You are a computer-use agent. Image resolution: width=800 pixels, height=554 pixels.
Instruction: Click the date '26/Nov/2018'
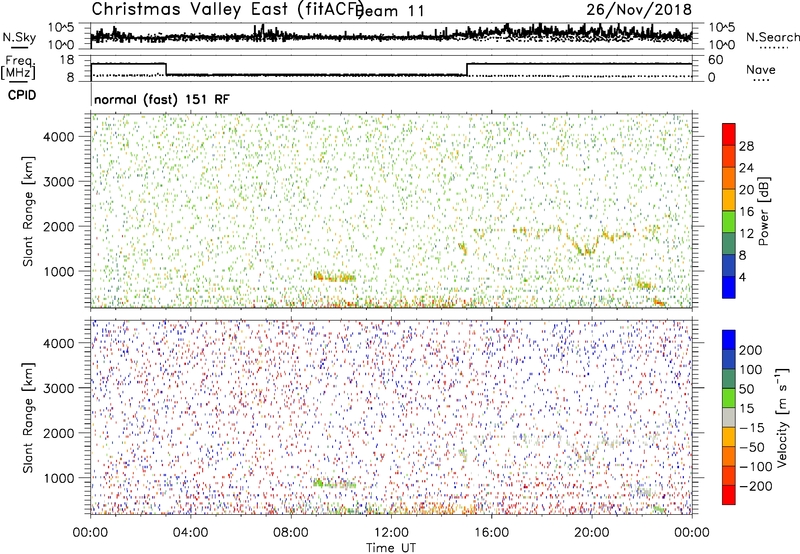639,9
